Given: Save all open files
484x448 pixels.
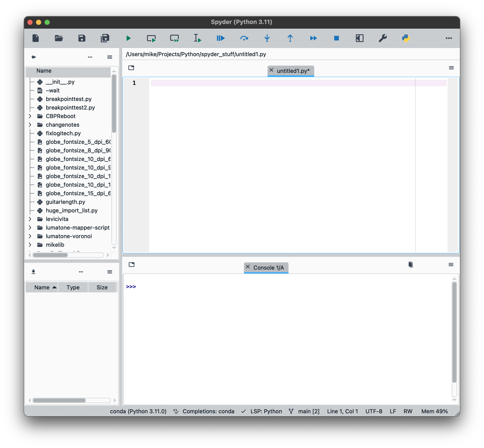Looking at the screenshot, I should click(x=105, y=38).
